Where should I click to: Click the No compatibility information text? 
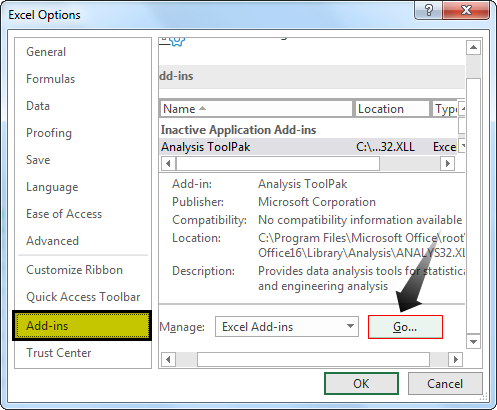[360, 220]
